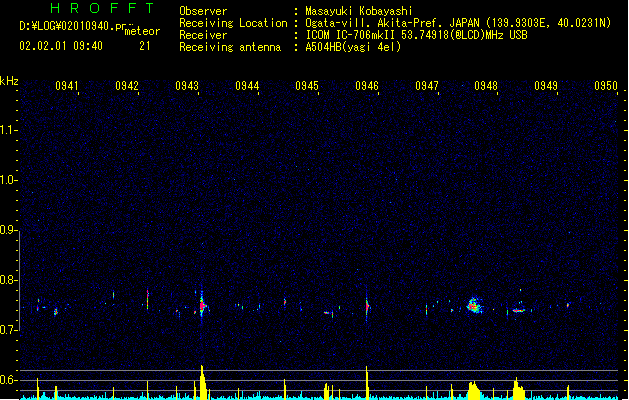Viewport: 629px width, 400px height.
Task: Click the date stamp 02.02.01 09:40
Action: 61,46
